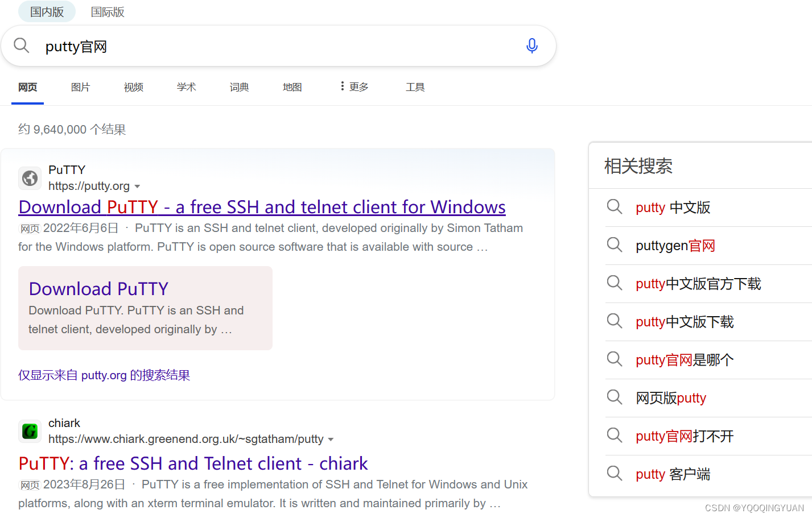This screenshot has height=518, width=812.
Task: Click magnifier icon beside 'putty官网打不开'
Action: click(x=615, y=436)
